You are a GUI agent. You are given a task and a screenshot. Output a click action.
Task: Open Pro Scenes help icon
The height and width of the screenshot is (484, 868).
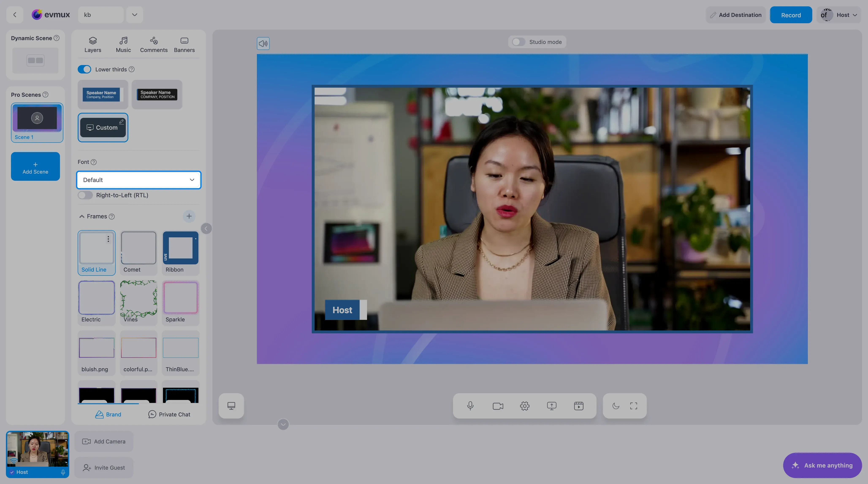click(45, 95)
